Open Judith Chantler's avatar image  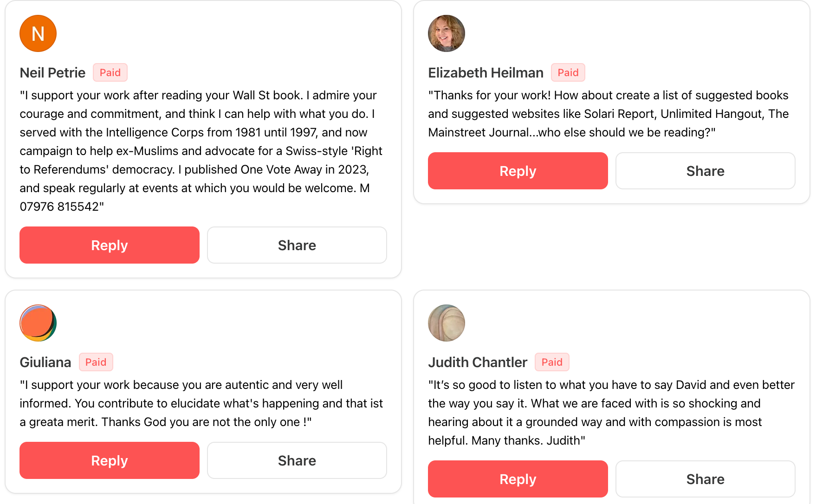click(x=446, y=323)
